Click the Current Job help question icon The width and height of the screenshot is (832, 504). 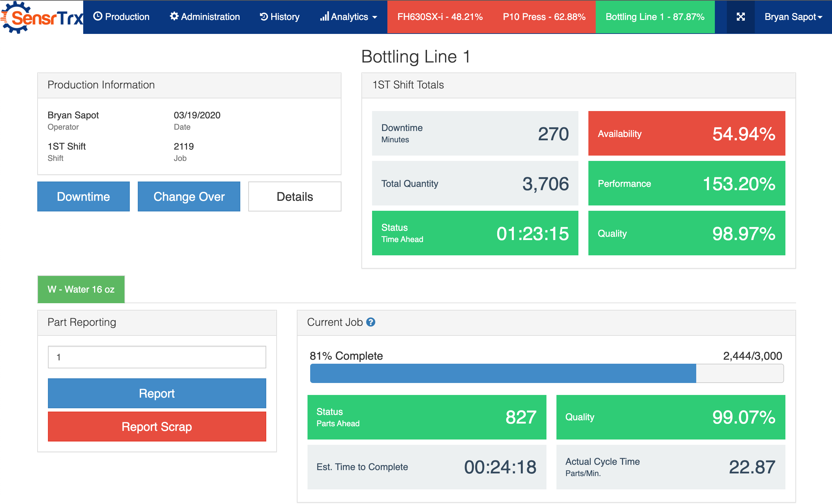tap(370, 322)
